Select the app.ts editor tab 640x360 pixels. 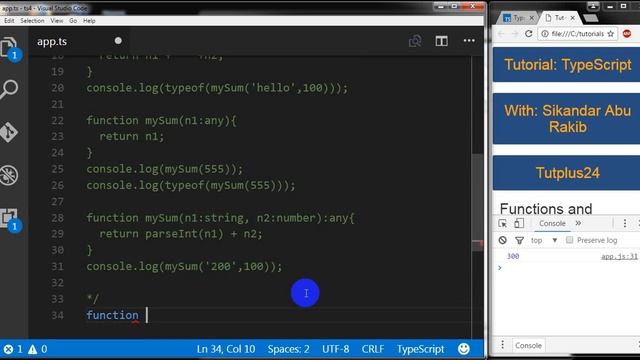coord(78,41)
